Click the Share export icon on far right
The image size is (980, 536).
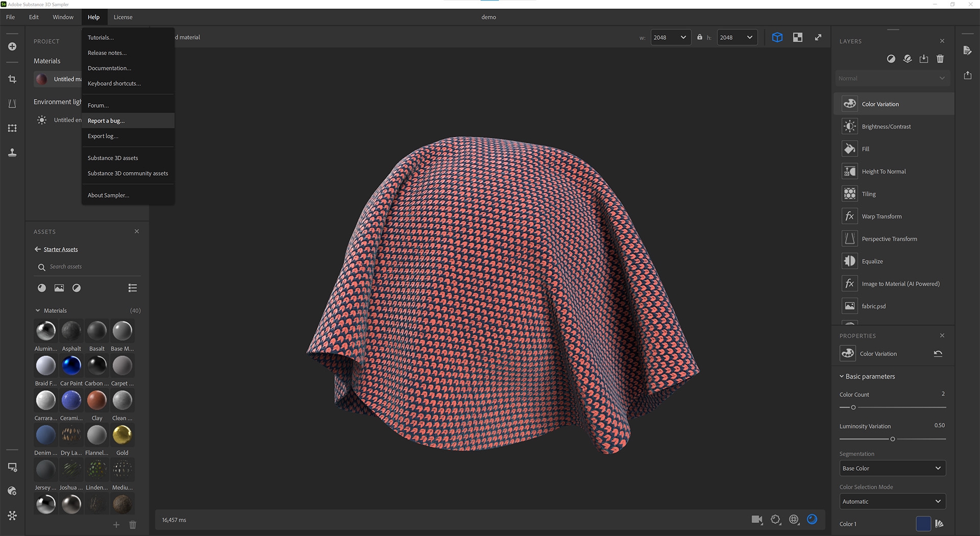[x=967, y=76]
